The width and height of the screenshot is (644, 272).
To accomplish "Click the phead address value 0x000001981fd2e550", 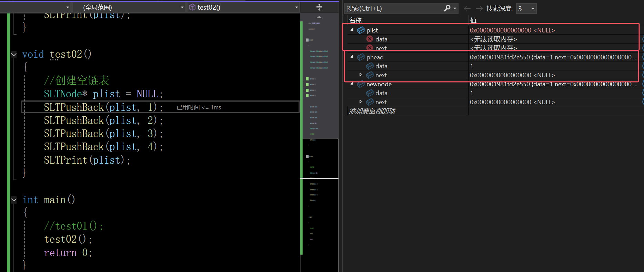I will coord(500,57).
